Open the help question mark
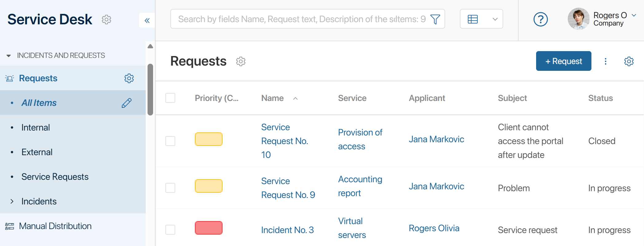The height and width of the screenshot is (246, 644). click(540, 19)
